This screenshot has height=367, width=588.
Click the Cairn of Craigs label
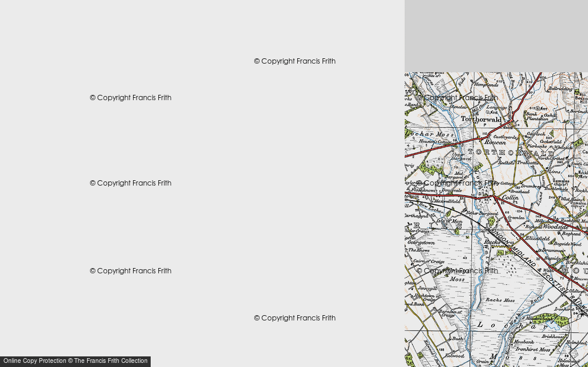click(429, 261)
